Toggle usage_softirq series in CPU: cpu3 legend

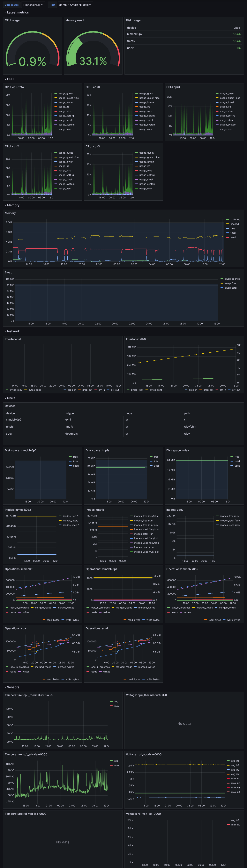(147, 175)
